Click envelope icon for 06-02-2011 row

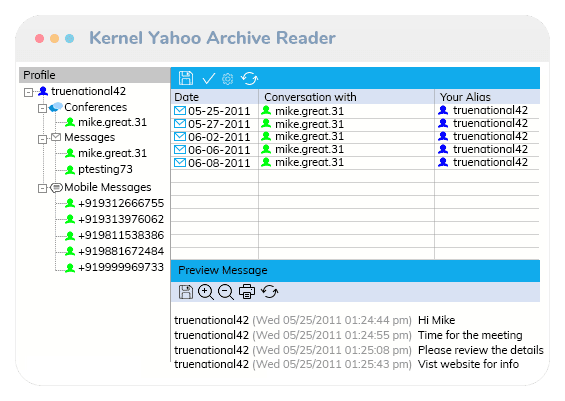[180, 137]
